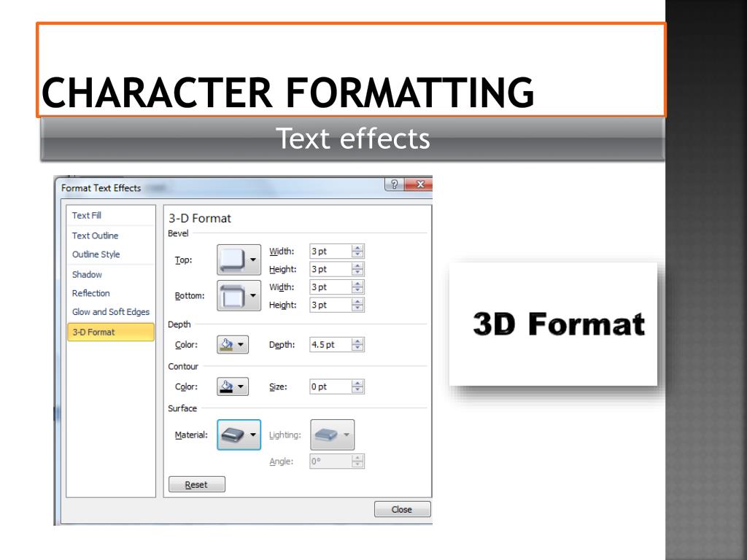Click the Bottom bevel Width field

(330, 287)
